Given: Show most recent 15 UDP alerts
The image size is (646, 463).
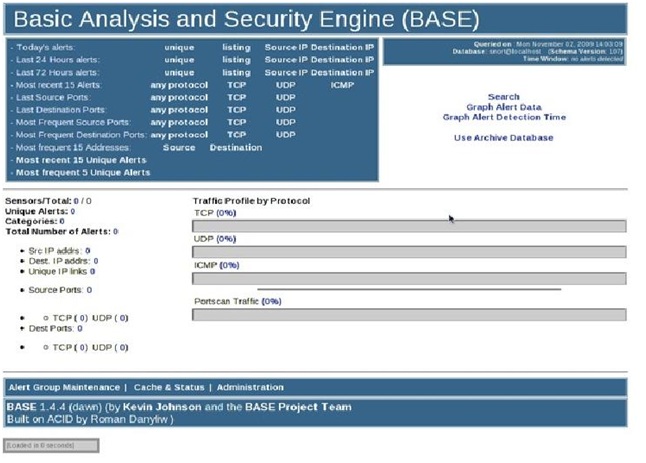Looking at the screenshot, I should coord(286,85).
